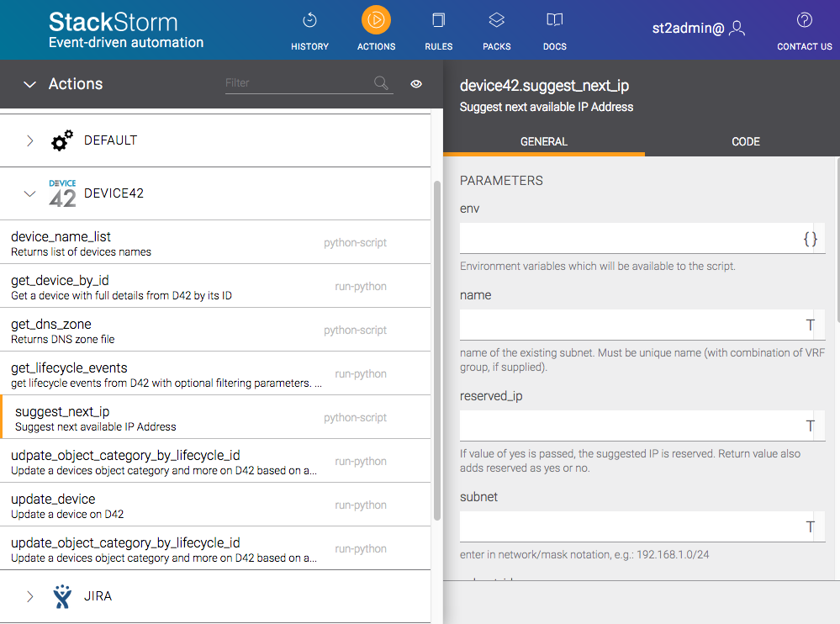Click the gears icon of Default pack
Screen dimensions: 840x624
pos(61,140)
